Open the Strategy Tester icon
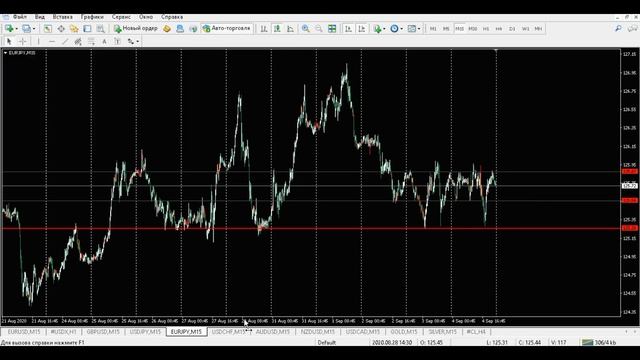Viewport: 640px width, 360px height. pyautogui.click(x=100, y=29)
